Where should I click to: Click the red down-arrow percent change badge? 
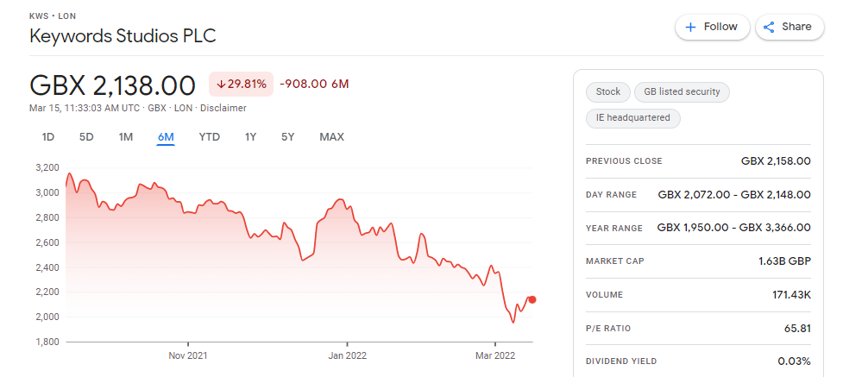(x=241, y=85)
